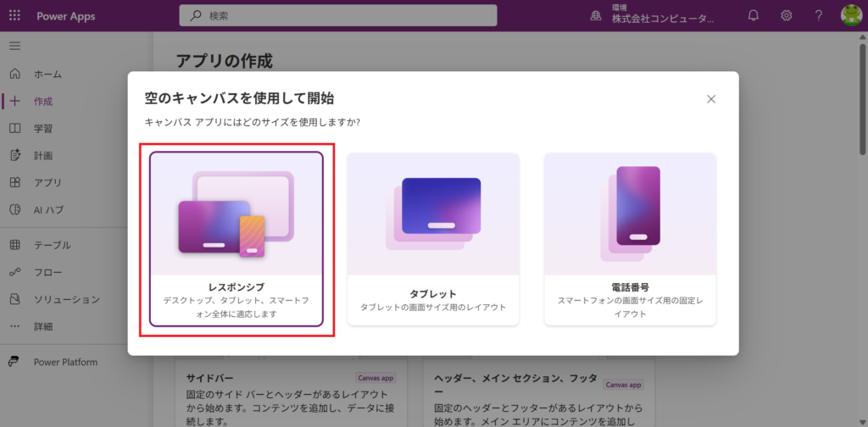Open the notifications bell
This screenshot has width=868, height=427.
[x=753, y=15]
